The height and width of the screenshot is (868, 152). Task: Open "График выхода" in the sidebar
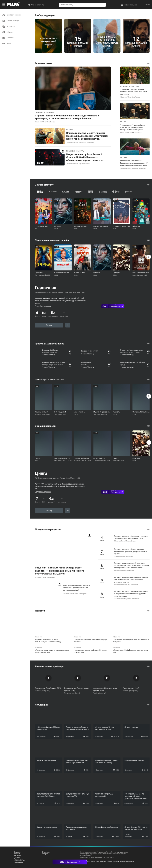coord(13,20)
